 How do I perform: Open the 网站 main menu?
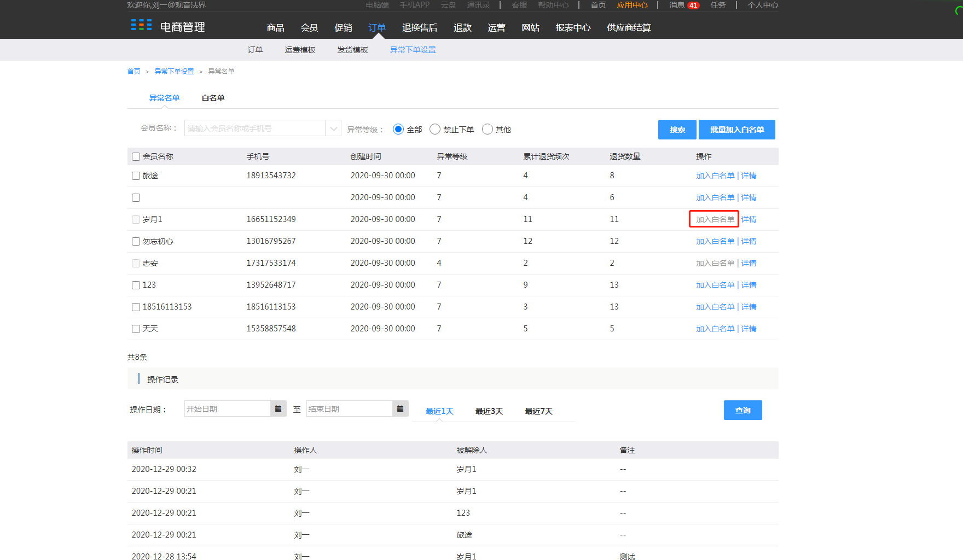[530, 27]
